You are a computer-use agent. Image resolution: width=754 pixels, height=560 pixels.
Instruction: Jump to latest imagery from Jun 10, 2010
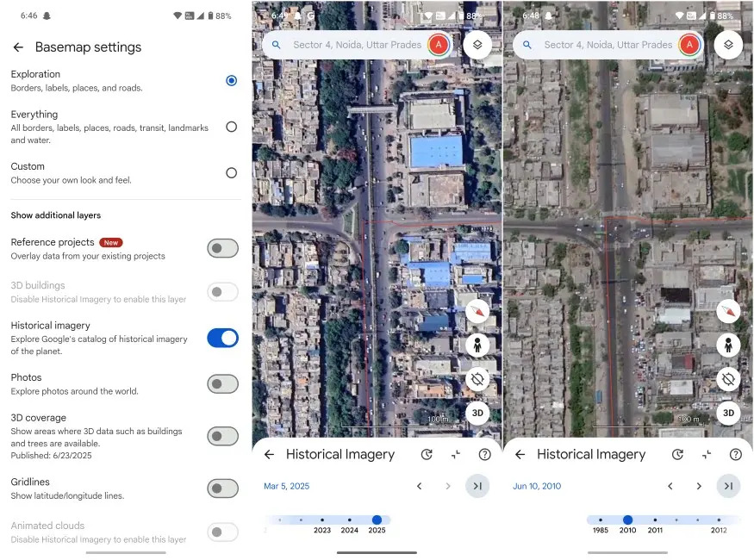point(728,487)
